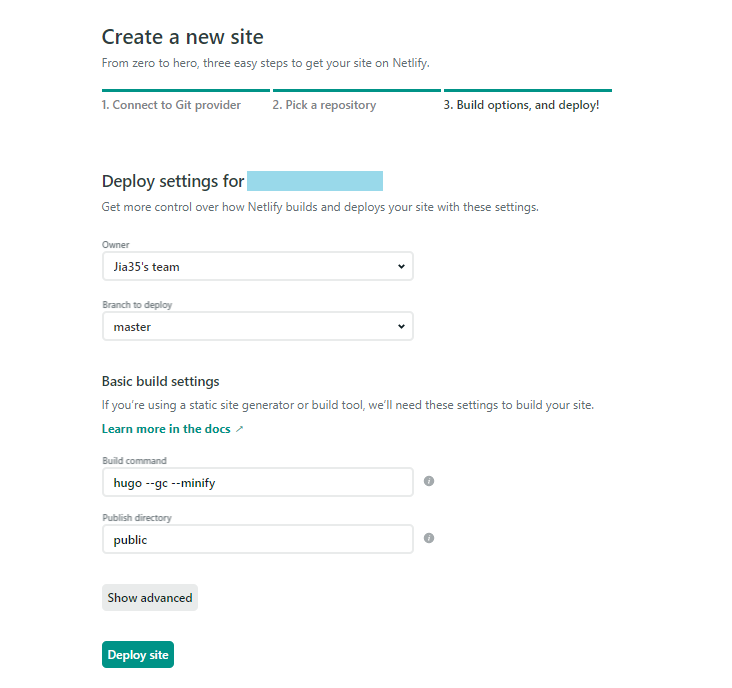Viewport: 732px width, 688px height.
Task: Return to step 2 Pick a repository
Action: point(324,105)
